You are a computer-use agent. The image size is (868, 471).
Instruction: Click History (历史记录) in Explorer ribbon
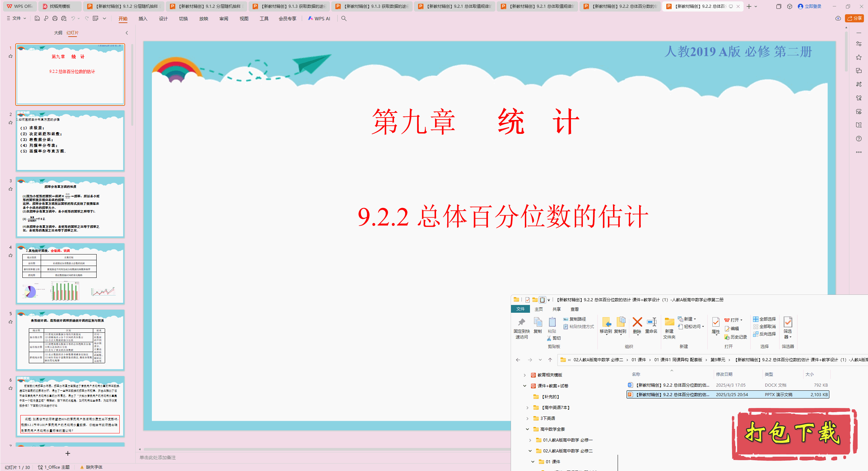[736, 337]
